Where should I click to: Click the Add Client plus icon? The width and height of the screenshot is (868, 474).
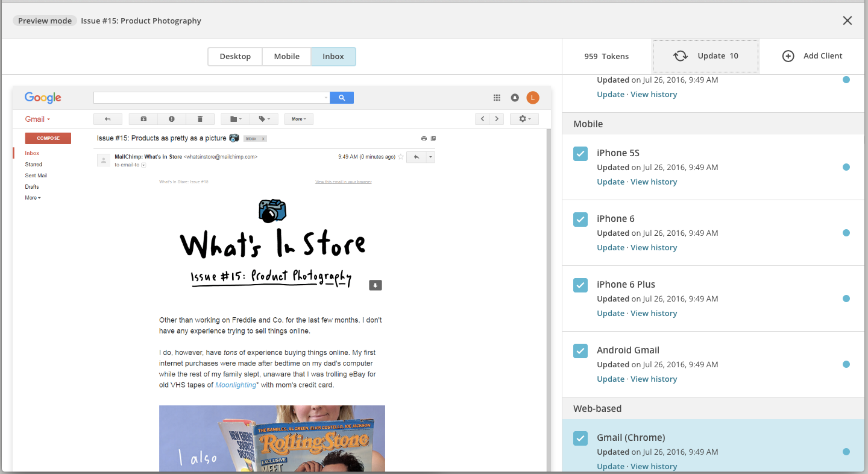(788, 55)
